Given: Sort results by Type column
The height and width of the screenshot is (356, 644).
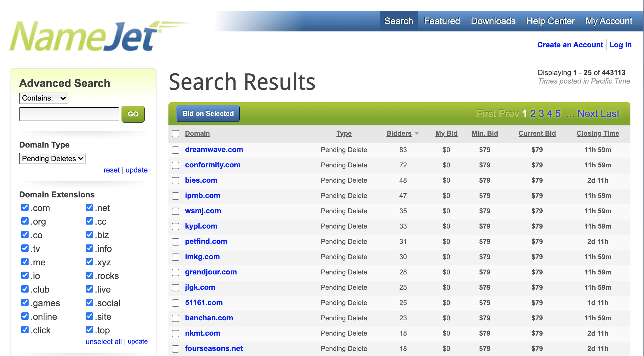Looking at the screenshot, I should [x=344, y=133].
